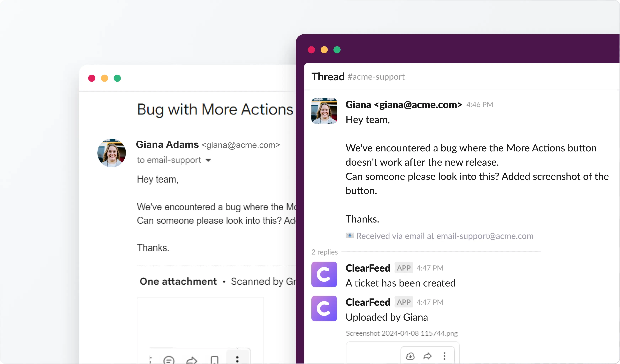
Task: Click the '2 replies' thread divider
Action: click(x=324, y=252)
